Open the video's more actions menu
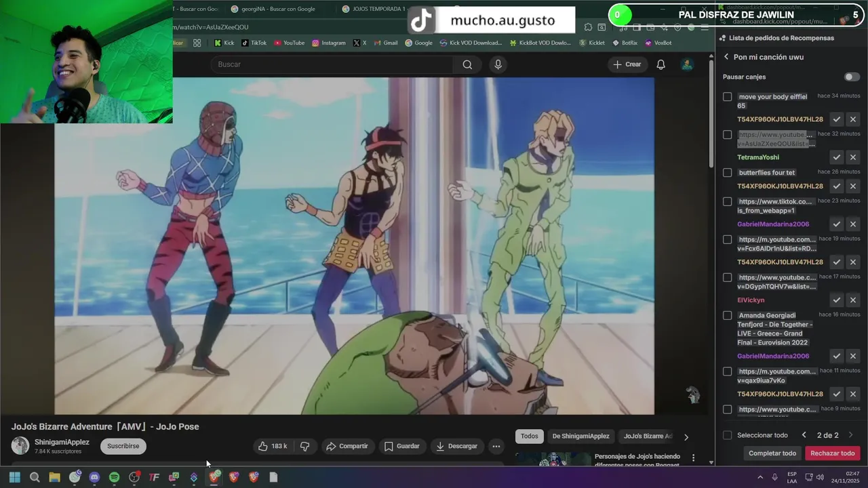Screen dimensions: 868x488 coord(496,446)
